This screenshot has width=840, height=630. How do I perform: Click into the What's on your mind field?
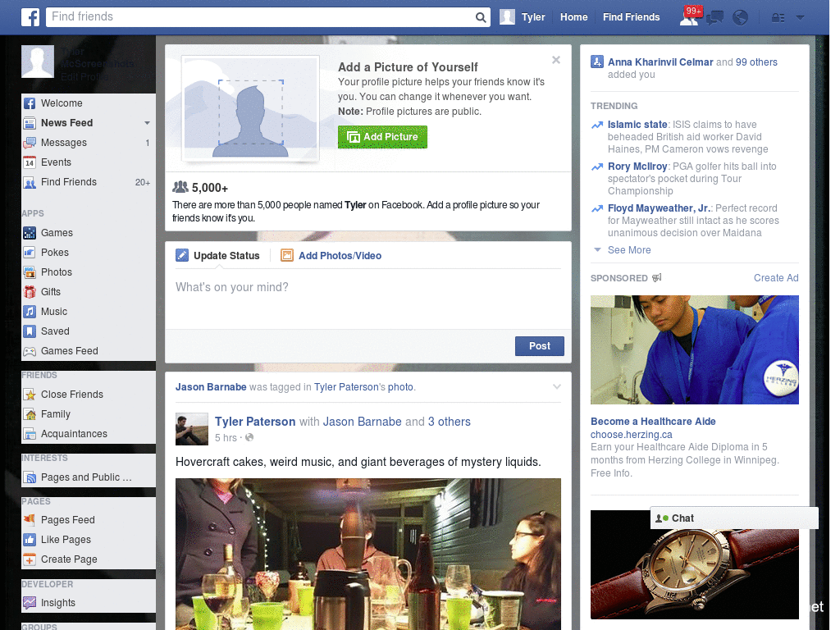click(x=368, y=299)
